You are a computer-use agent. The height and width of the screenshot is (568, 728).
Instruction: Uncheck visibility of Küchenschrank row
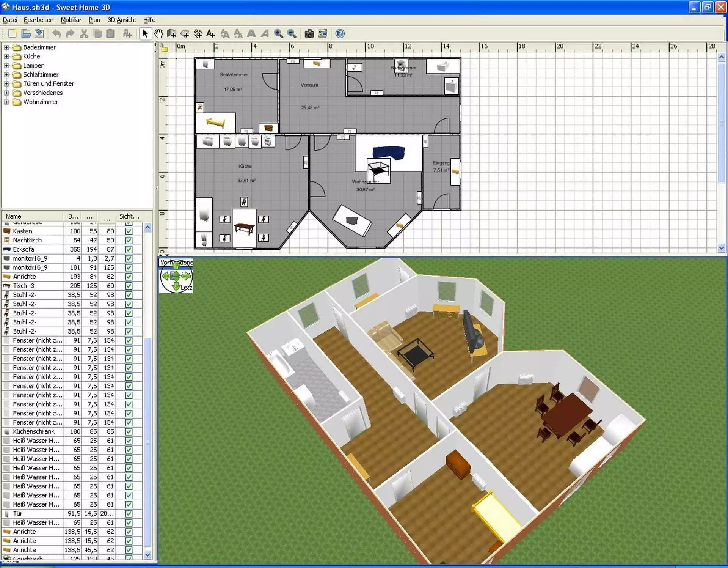coord(129,431)
